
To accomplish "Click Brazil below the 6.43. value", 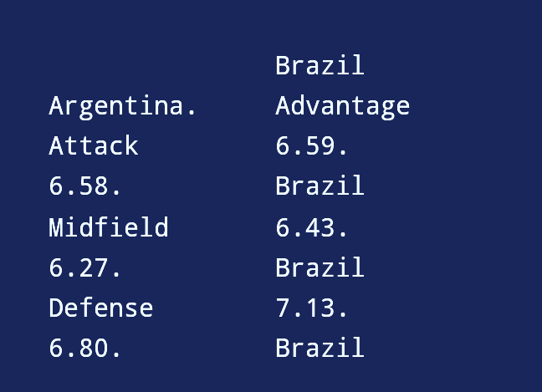I will coord(320,267).
